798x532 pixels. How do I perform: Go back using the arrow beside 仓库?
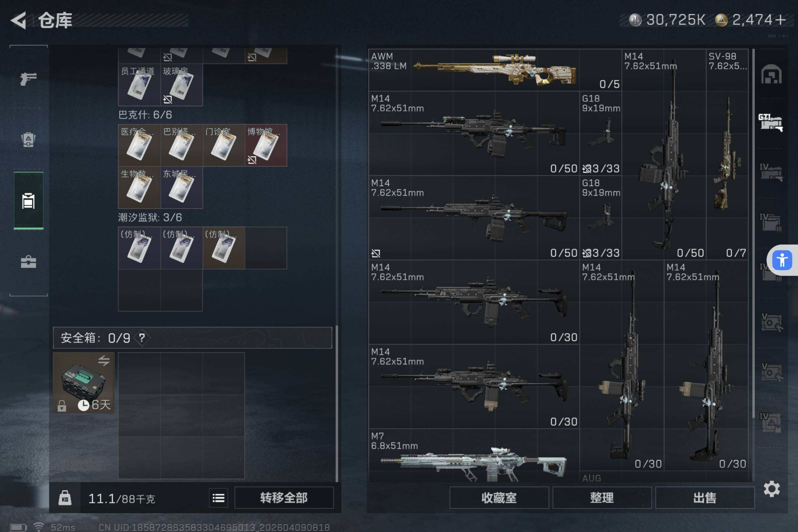click(19, 20)
